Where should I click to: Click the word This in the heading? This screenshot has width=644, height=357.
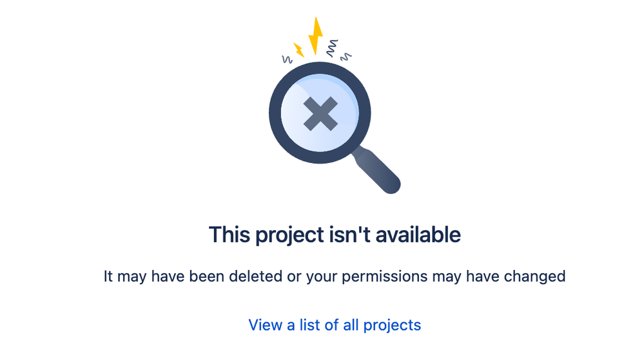(x=229, y=235)
